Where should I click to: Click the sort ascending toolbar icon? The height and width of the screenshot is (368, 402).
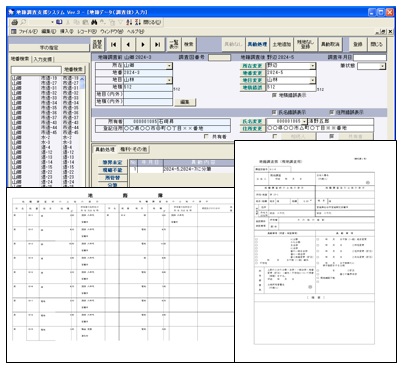click(130, 22)
